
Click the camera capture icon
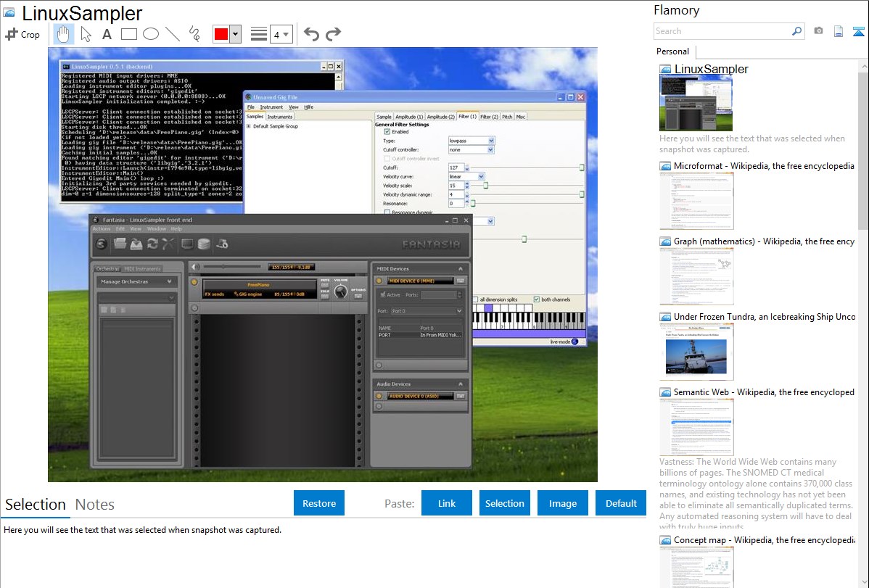pos(818,31)
